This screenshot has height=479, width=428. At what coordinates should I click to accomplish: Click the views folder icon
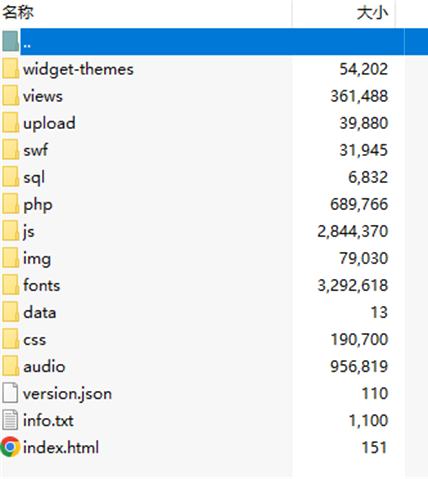(x=10, y=95)
